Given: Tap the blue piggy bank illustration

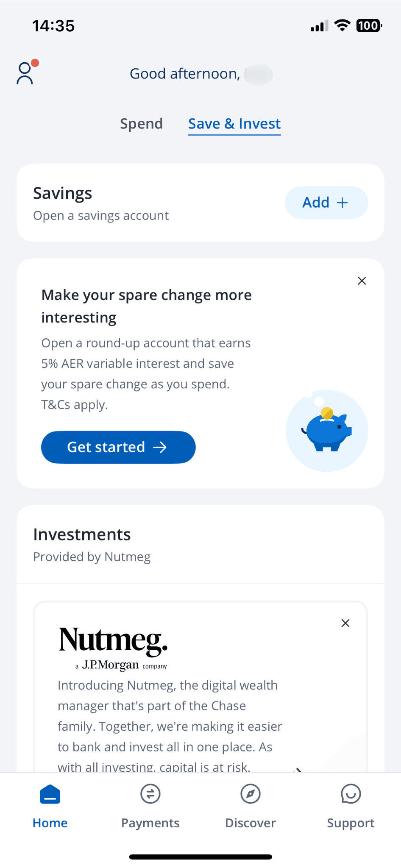Looking at the screenshot, I should click(327, 431).
